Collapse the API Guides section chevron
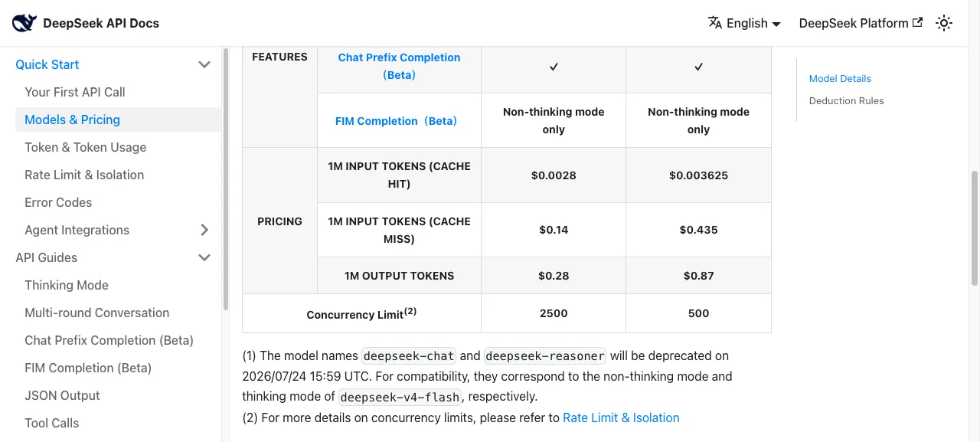Screen dimensions: 980x442 click(204, 257)
